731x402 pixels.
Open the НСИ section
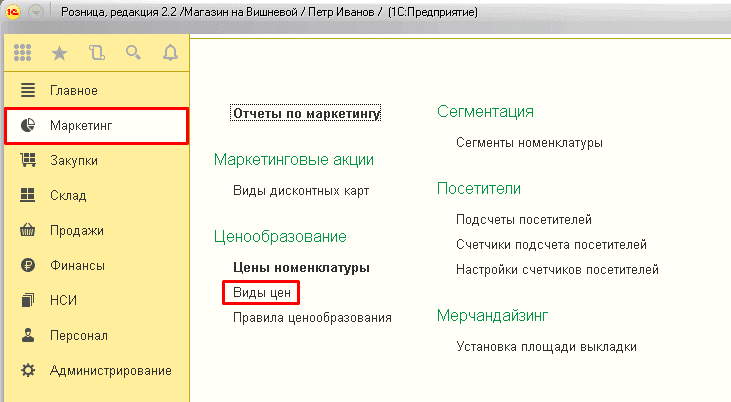63,300
